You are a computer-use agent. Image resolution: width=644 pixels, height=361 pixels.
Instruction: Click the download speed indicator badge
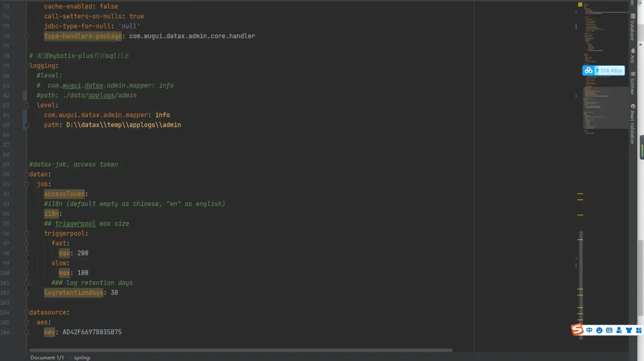point(604,70)
